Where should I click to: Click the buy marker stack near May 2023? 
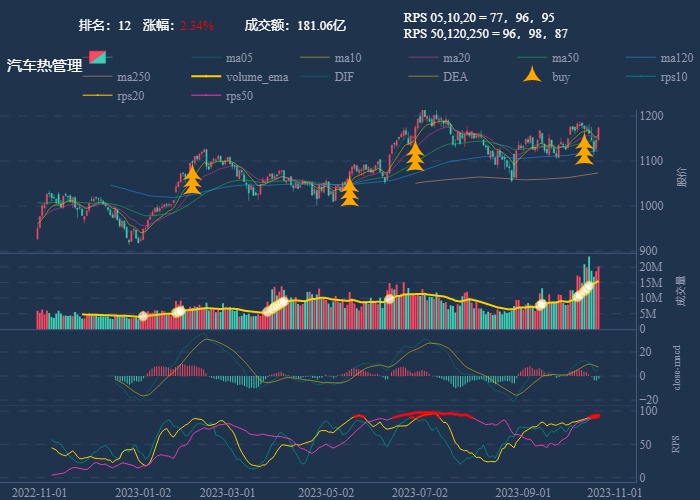[x=349, y=191]
